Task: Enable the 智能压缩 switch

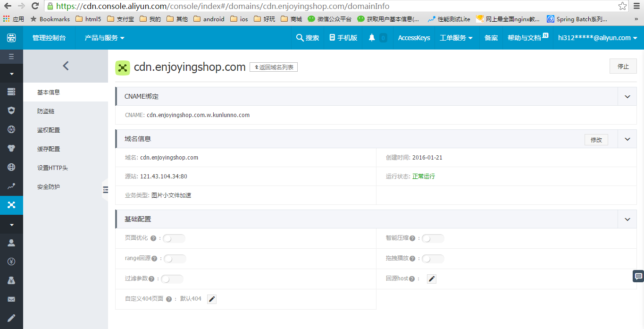Action: (x=433, y=238)
